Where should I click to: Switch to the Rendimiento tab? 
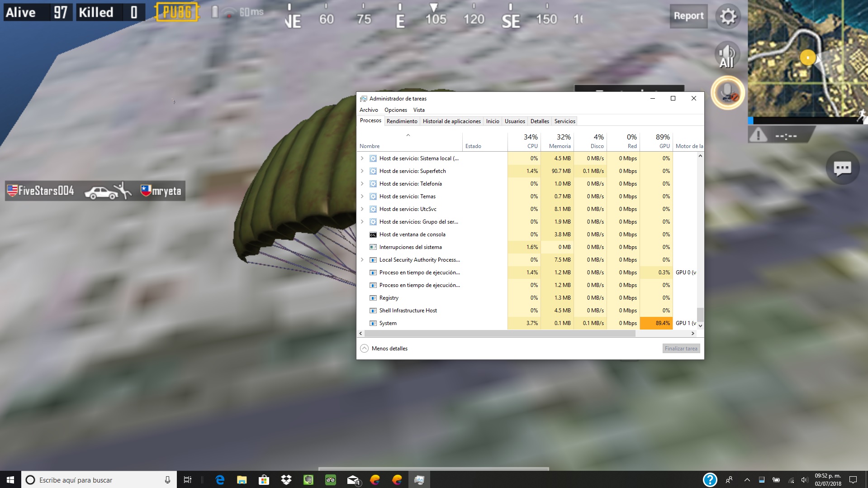pos(402,121)
